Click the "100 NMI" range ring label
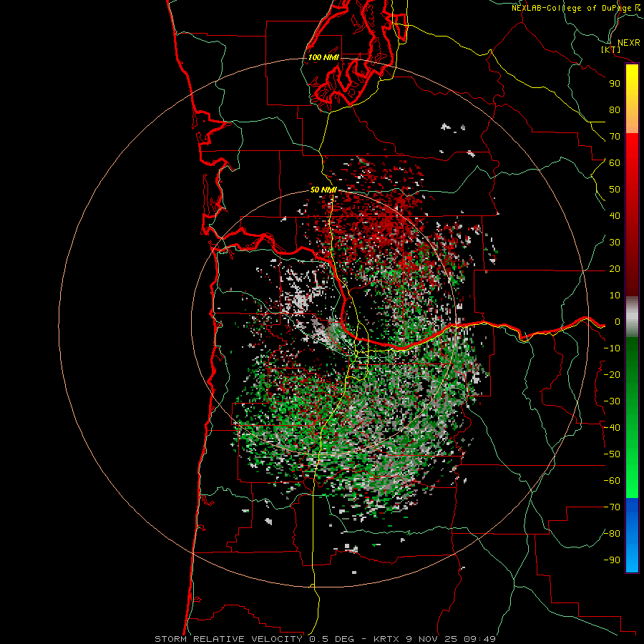The width and height of the screenshot is (644, 644). 323,57
